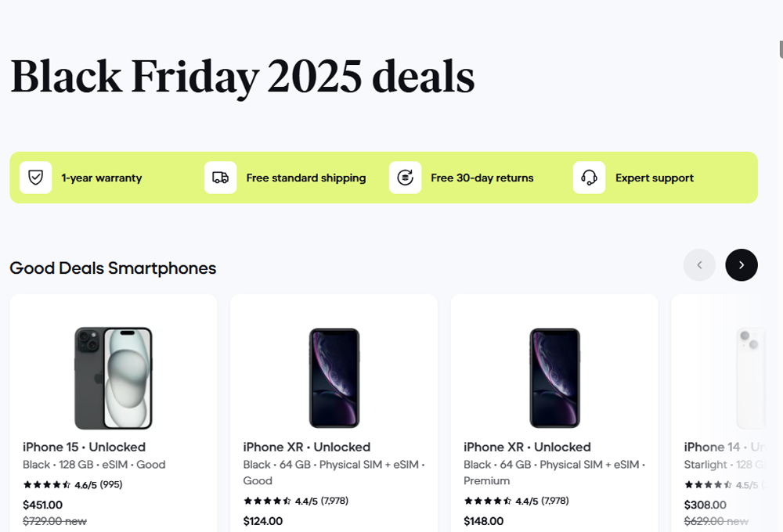Screen dimensions: 783x532
Task: Click the 30-day returns icon
Action: tap(405, 178)
